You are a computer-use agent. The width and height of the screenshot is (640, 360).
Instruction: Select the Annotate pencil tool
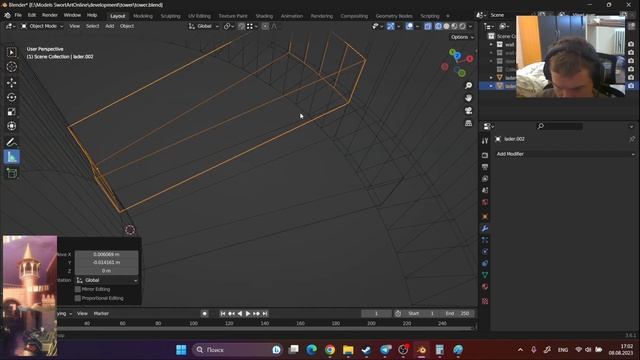click(x=11, y=142)
